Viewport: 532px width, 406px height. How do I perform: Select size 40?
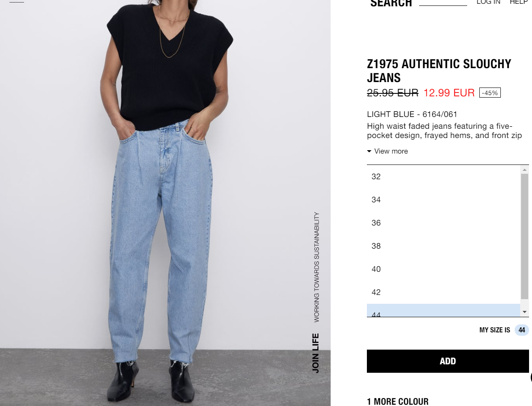coord(444,269)
